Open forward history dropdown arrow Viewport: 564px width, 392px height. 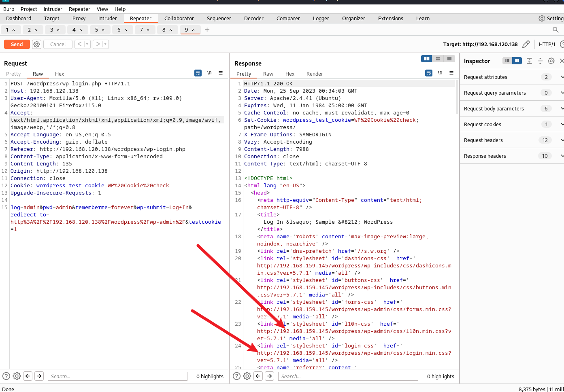[x=105, y=44]
